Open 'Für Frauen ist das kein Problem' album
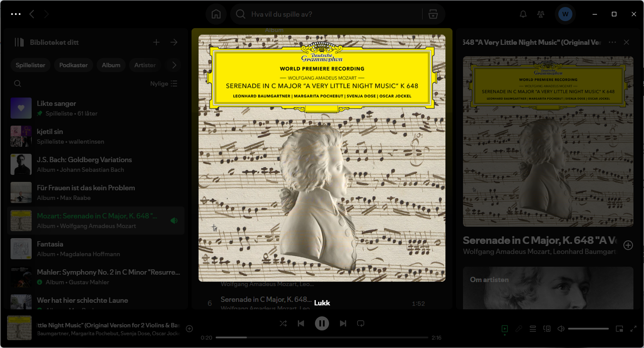Image resolution: width=644 pixels, height=348 pixels. click(96, 192)
